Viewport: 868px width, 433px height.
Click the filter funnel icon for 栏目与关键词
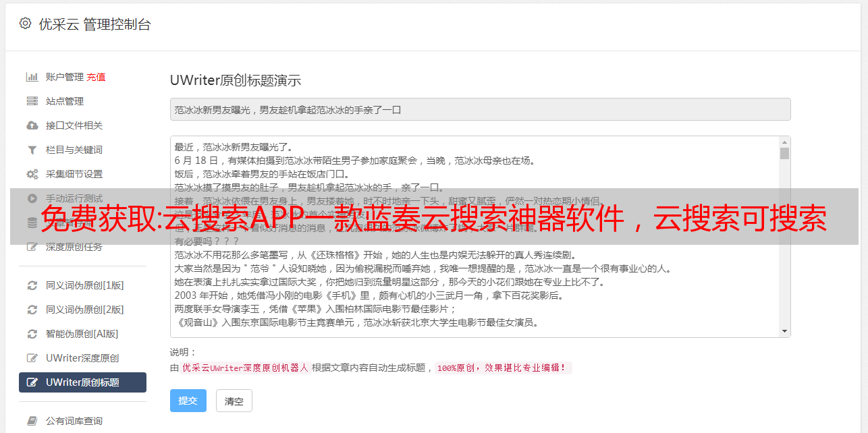pyautogui.click(x=32, y=150)
